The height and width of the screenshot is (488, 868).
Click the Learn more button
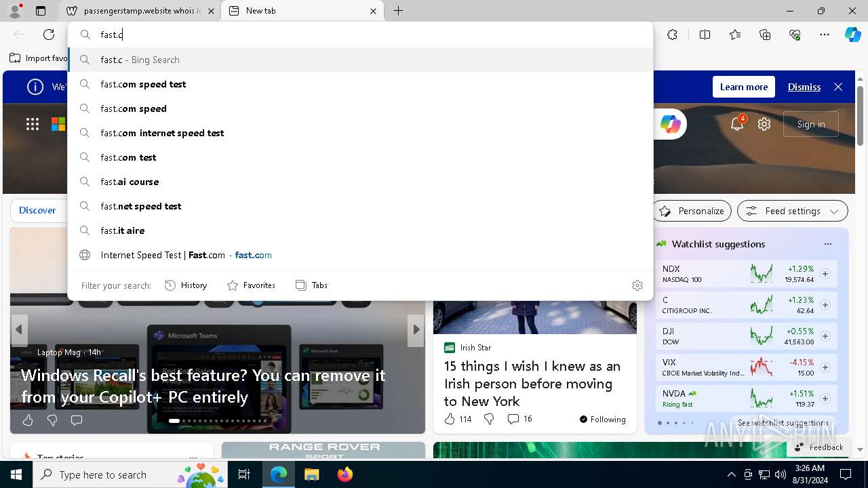click(x=743, y=87)
